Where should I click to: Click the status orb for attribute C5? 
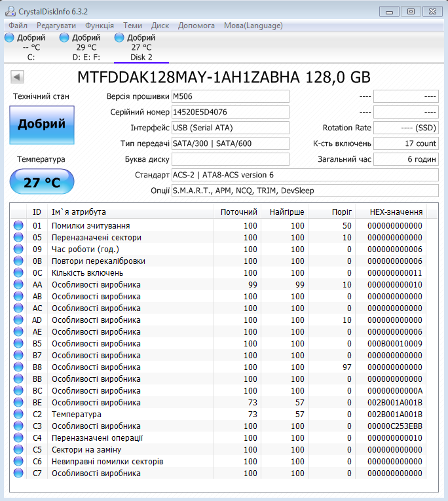18,449
